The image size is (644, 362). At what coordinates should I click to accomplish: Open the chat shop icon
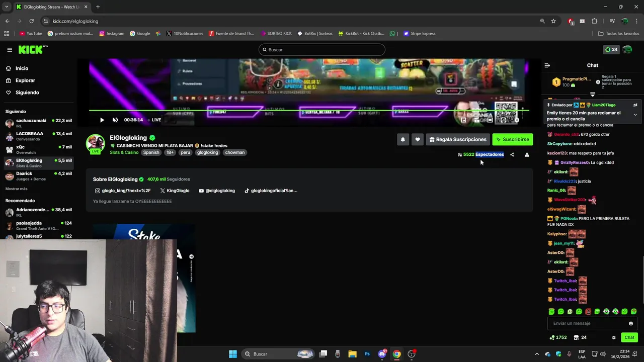tap(577, 337)
